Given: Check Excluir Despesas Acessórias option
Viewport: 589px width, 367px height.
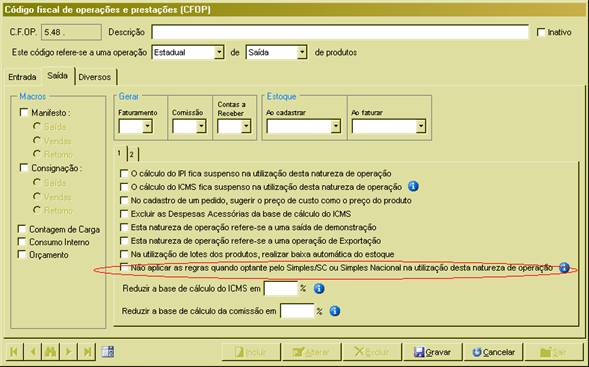Looking at the screenshot, I should coord(124,214).
